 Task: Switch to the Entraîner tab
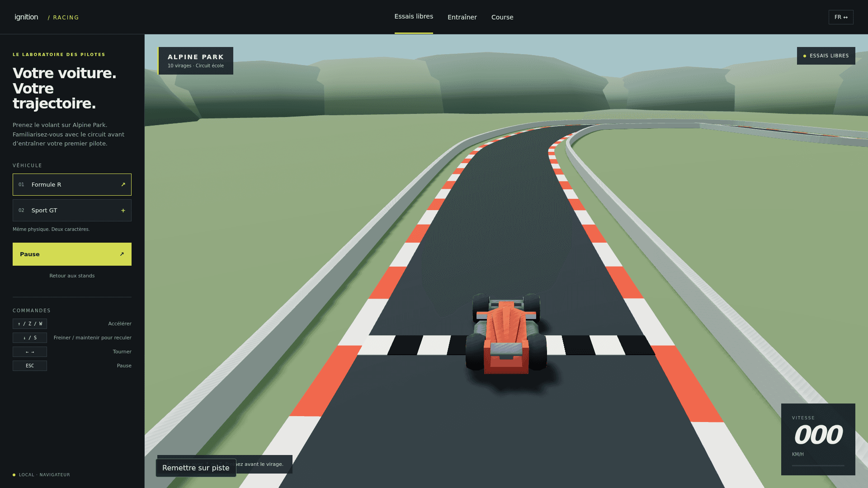point(462,17)
